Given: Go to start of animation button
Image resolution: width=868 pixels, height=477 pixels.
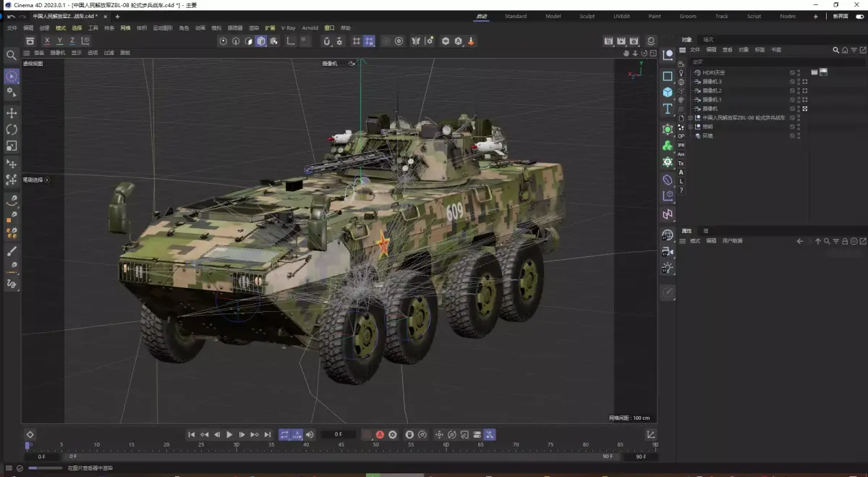Looking at the screenshot, I should click(192, 434).
